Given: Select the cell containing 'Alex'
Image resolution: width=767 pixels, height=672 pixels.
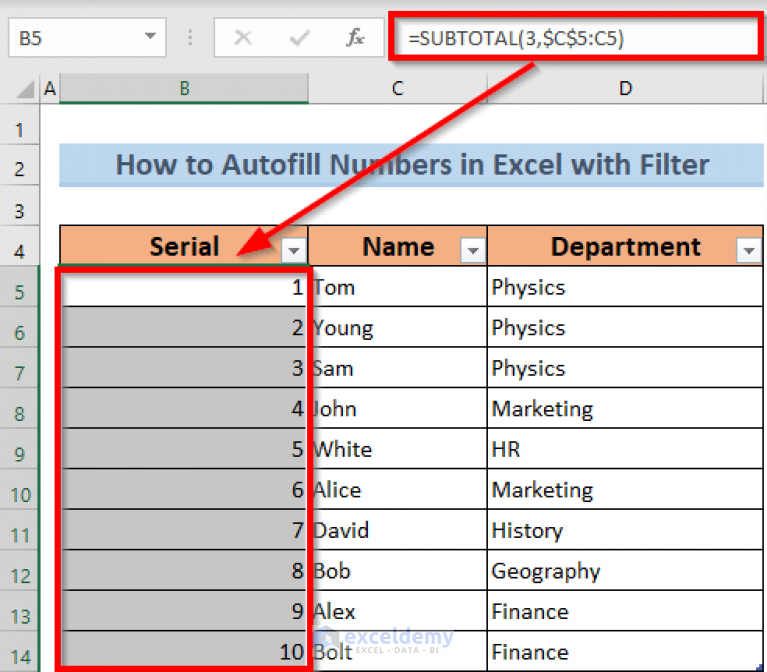Looking at the screenshot, I should click(398, 611).
